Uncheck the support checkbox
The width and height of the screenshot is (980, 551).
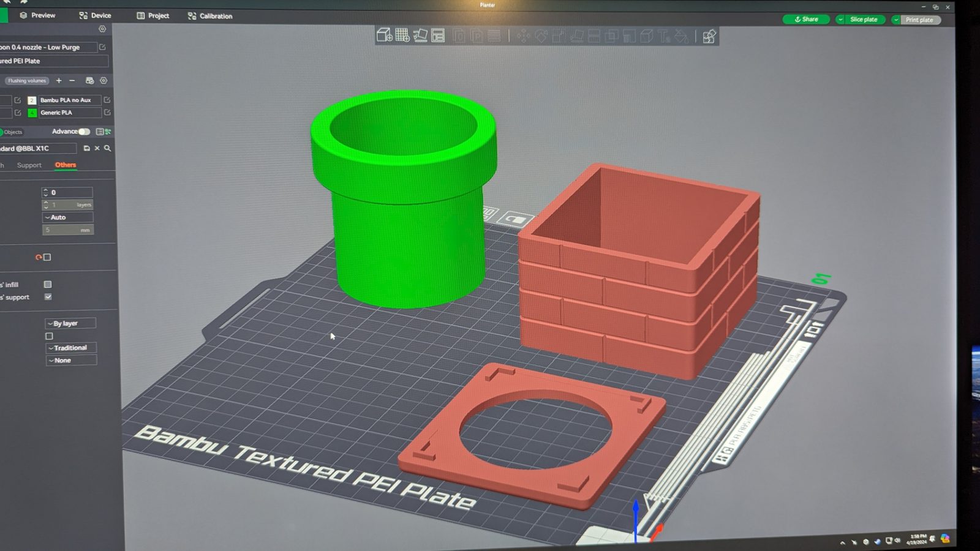pyautogui.click(x=48, y=297)
